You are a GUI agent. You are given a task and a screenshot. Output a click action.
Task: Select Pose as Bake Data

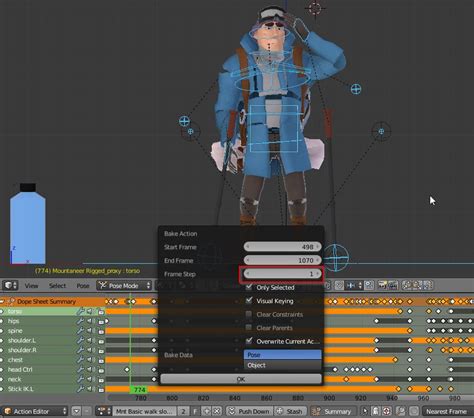pyautogui.click(x=283, y=355)
